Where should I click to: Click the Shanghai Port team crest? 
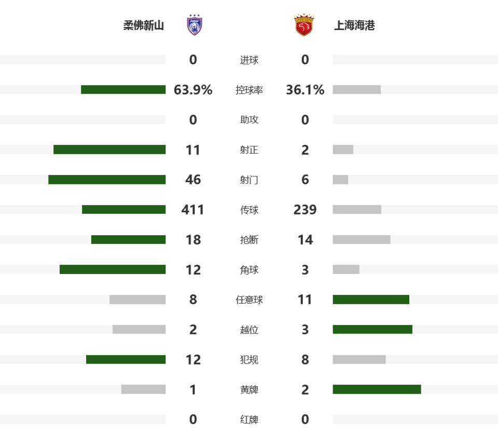pos(303,25)
